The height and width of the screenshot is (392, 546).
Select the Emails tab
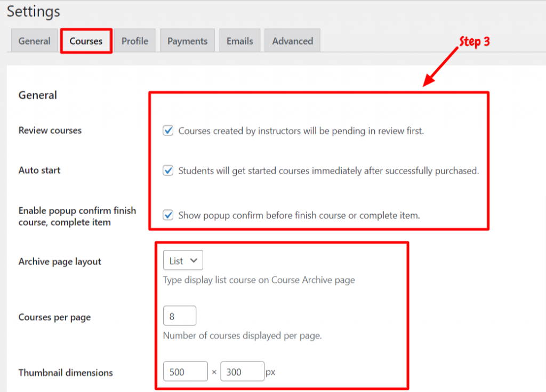pos(239,40)
